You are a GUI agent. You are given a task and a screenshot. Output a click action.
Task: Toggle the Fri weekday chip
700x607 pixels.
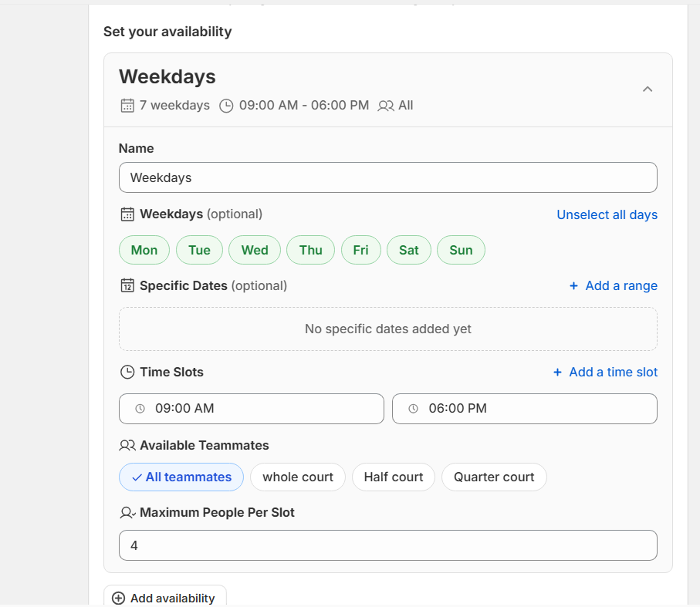click(x=360, y=250)
